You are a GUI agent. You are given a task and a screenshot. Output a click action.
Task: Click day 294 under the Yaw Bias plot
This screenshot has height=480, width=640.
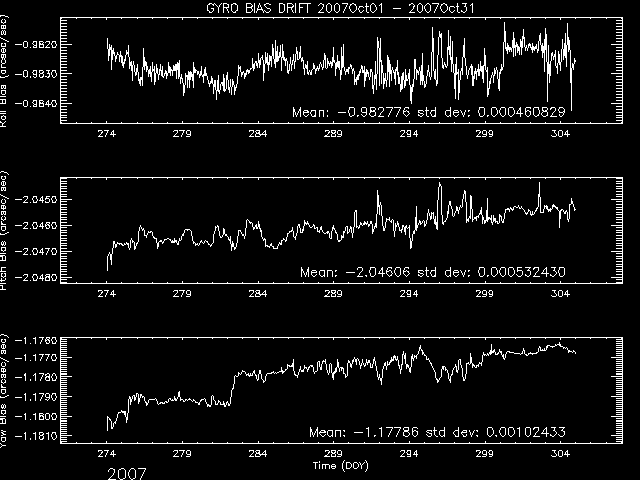click(x=409, y=453)
